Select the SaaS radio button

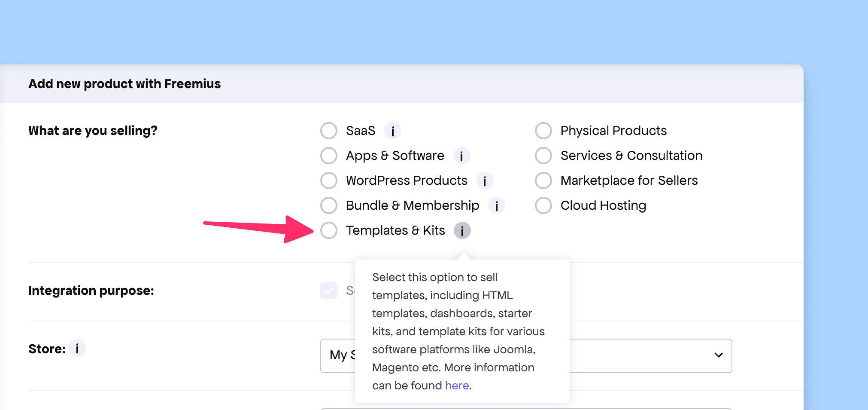pos(329,131)
